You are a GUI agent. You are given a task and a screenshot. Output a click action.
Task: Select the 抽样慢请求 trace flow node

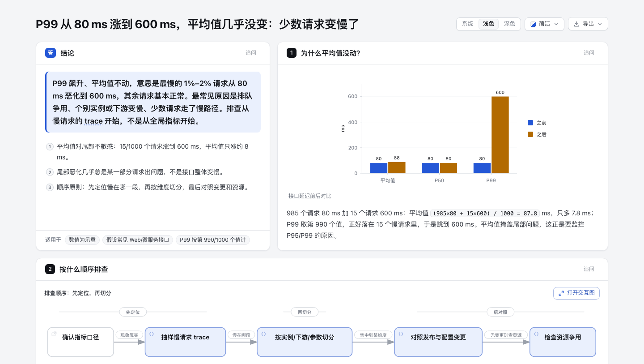(185, 342)
